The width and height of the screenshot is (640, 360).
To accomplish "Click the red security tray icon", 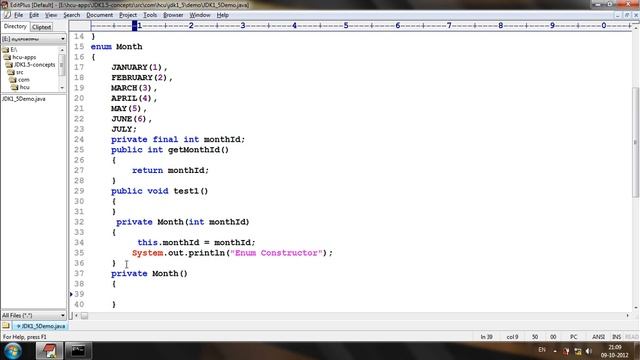I will click(x=566, y=351).
